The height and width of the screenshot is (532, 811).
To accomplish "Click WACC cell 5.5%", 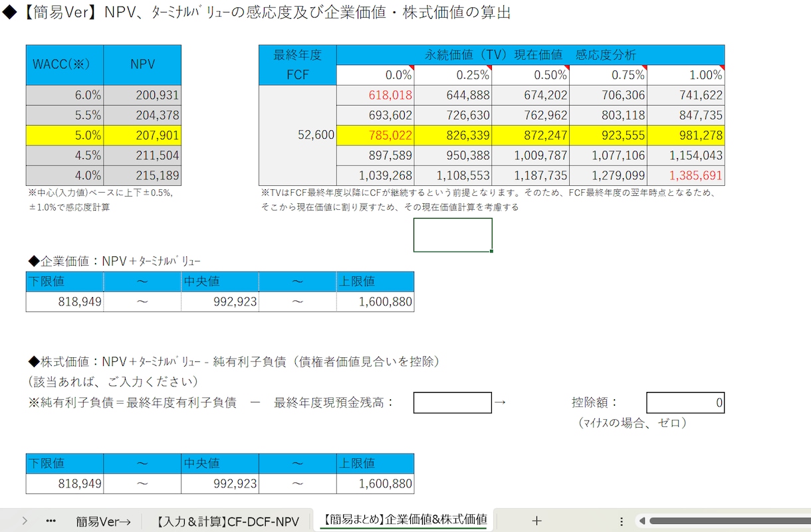I will (64, 115).
